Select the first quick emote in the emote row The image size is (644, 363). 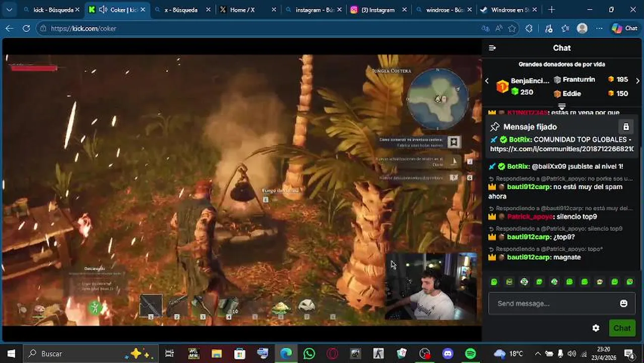[x=494, y=282]
